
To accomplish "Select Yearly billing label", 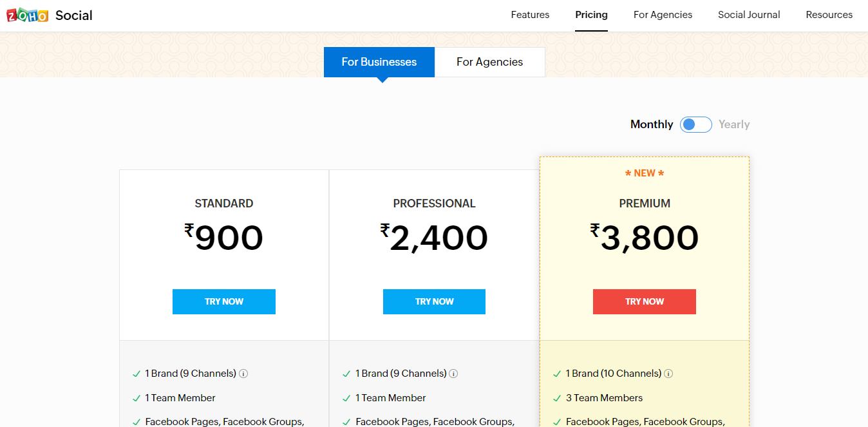I will click(x=734, y=124).
